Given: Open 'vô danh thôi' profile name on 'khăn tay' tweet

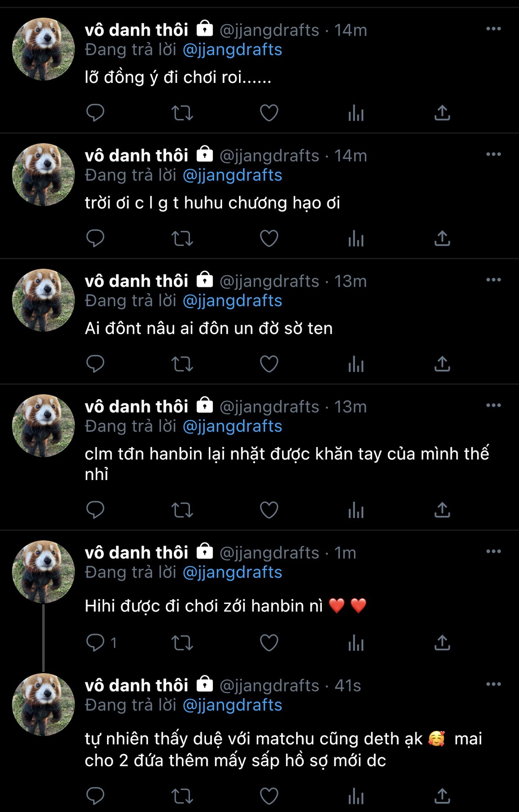Looking at the screenshot, I should pos(136,406).
